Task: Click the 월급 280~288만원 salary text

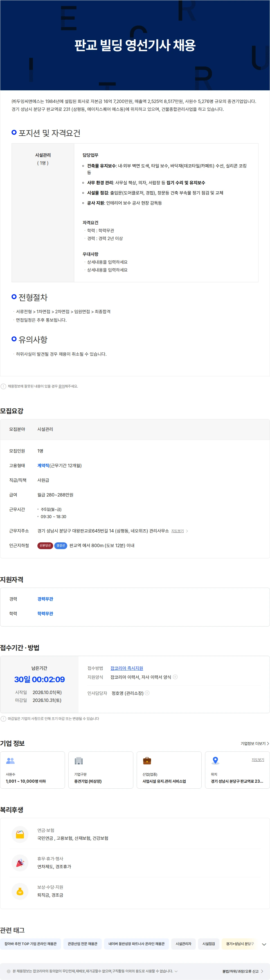Action: tap(55, 495)
